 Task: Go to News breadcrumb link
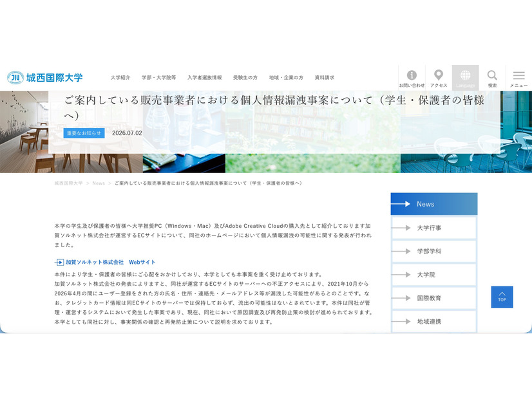point(99,183)
